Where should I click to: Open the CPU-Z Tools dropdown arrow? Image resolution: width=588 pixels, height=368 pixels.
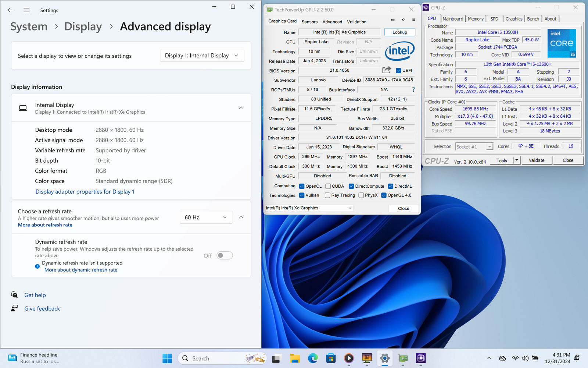pyautogui.click(x=517, y=160)
